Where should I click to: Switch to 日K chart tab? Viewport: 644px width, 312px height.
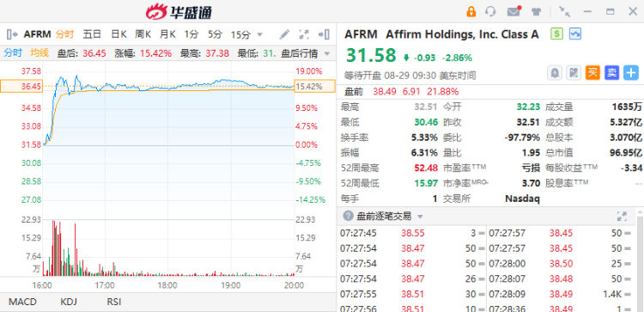pyautogui.click(x=118, y=34)
